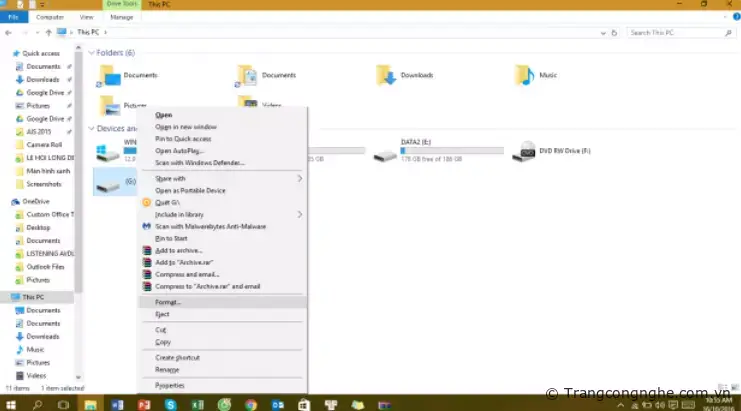Open the File tab
This screenshot has height=411, width=741.
(x=13, y=17)
